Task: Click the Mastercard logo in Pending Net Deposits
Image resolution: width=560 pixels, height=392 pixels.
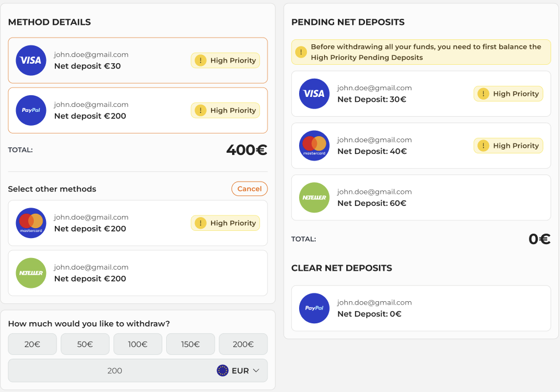Action: [x=314, y=146]
